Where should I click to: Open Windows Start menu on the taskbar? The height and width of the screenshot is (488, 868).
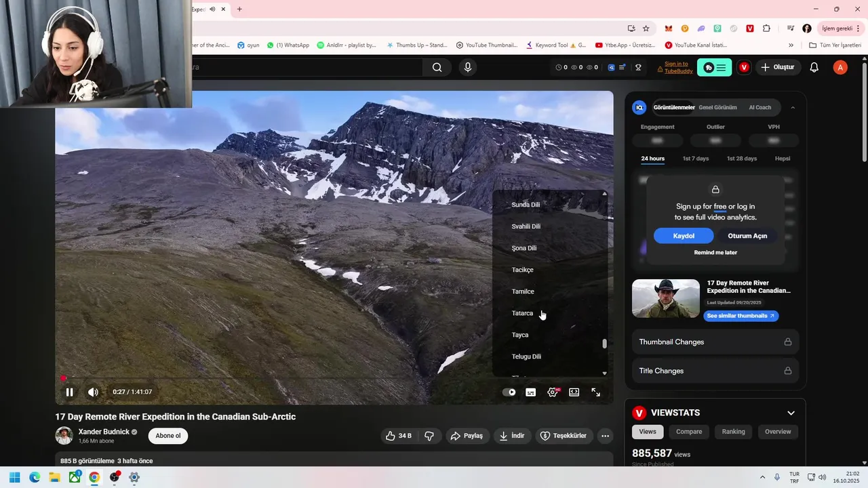tap(15, 477)
